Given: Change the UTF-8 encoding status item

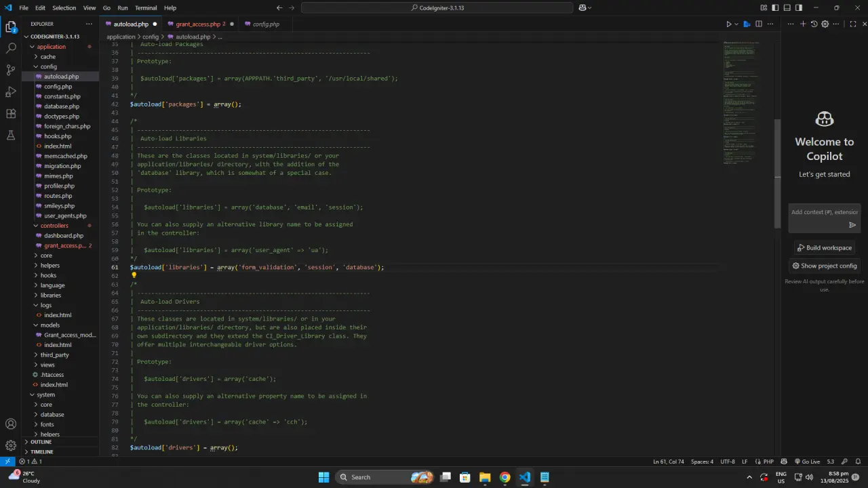Looking at the screenshot, I should pos(728,462).
